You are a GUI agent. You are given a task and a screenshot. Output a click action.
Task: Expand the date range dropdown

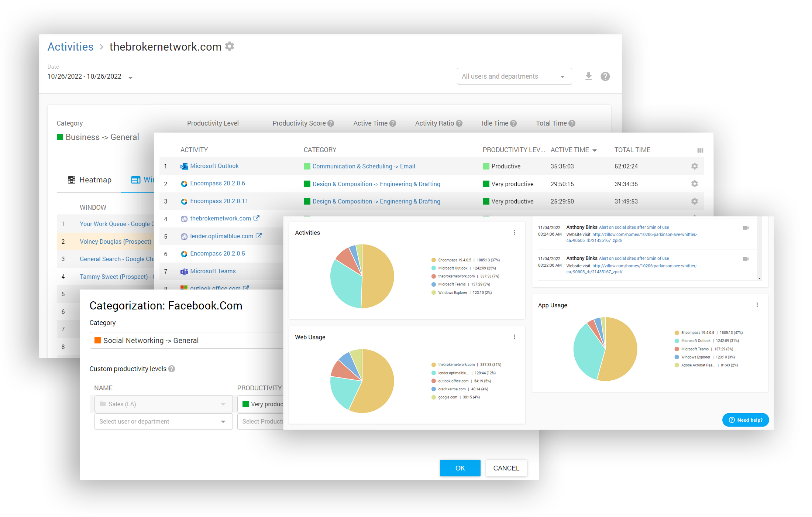point(130,77)
